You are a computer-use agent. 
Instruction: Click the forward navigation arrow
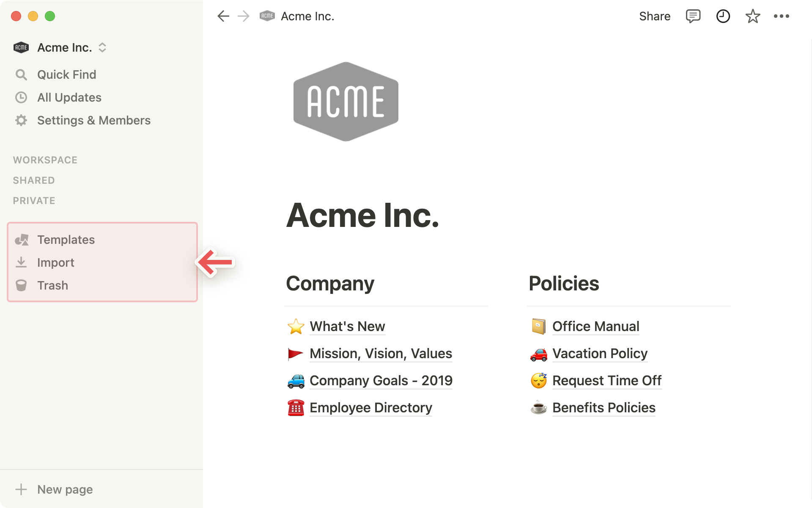(x=243, y=17)
